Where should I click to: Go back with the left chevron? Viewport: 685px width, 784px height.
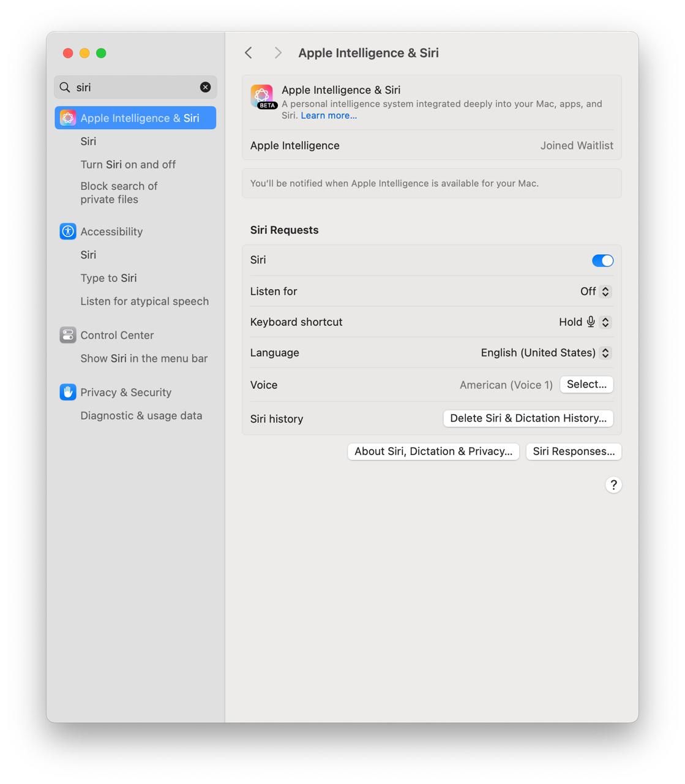[249, 53]
